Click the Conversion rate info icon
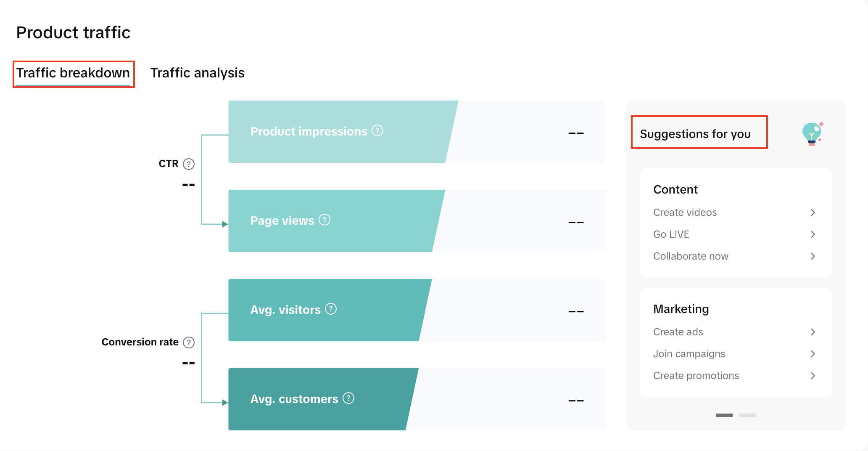This screenshot has width=868, height=451. (x=189, y=342)
